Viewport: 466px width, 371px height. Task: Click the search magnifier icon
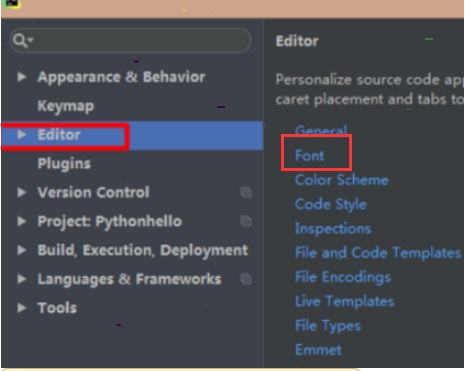pos(22,41)
